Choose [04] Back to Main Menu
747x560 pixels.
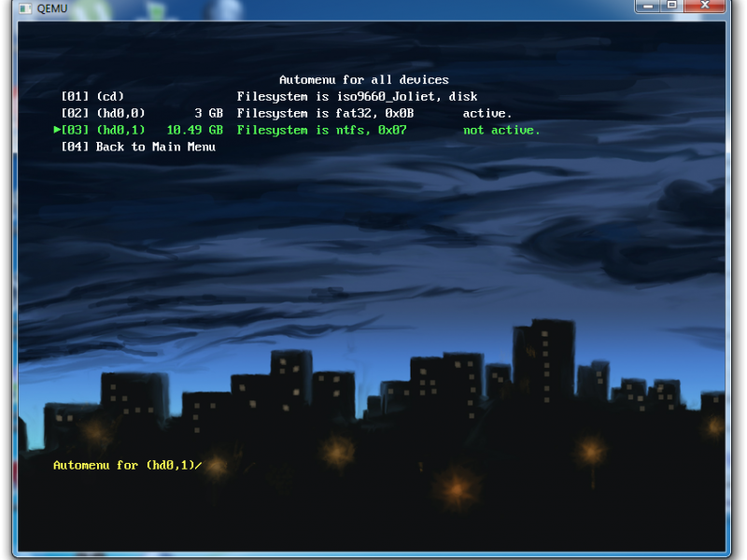(x=138, y=147)
